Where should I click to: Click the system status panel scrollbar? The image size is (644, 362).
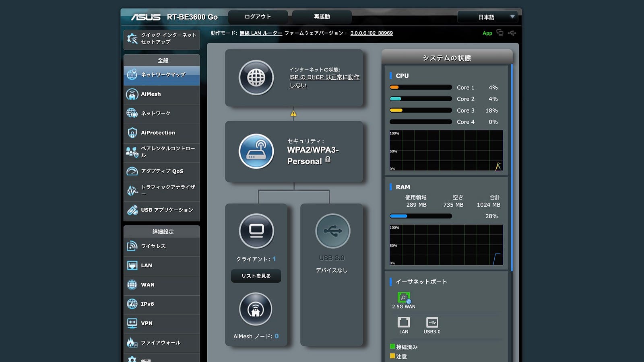(512, 167)
